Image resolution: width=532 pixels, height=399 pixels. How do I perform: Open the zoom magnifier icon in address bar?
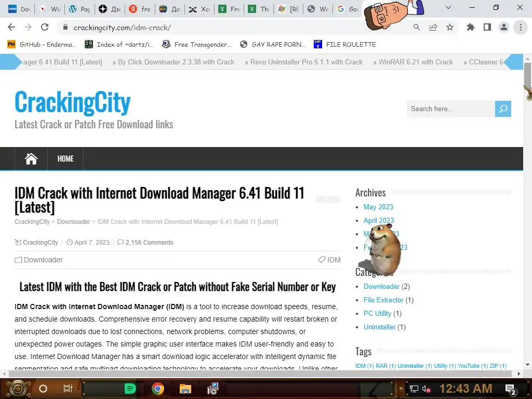click(417, 27)
